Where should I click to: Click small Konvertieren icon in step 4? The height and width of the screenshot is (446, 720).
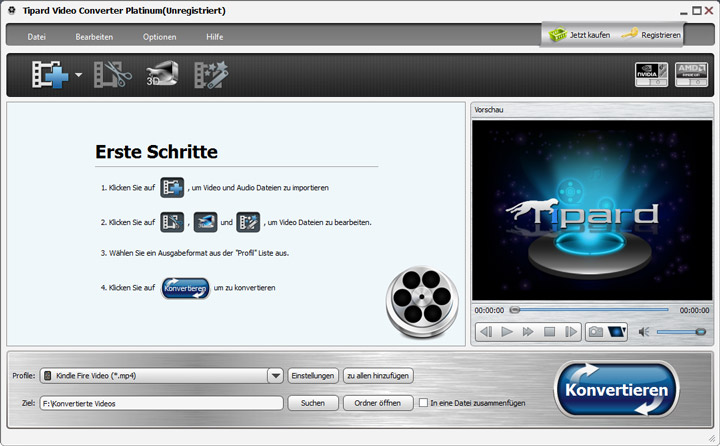pyautogui.click(x=186, y=288)
